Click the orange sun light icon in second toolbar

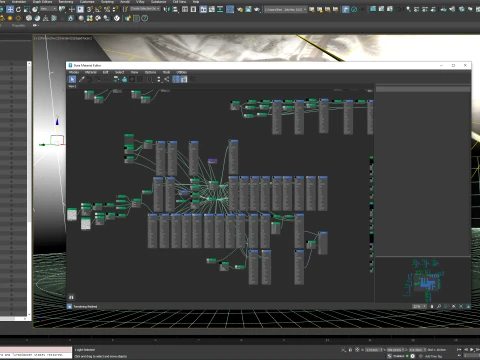tap(10, 18)
